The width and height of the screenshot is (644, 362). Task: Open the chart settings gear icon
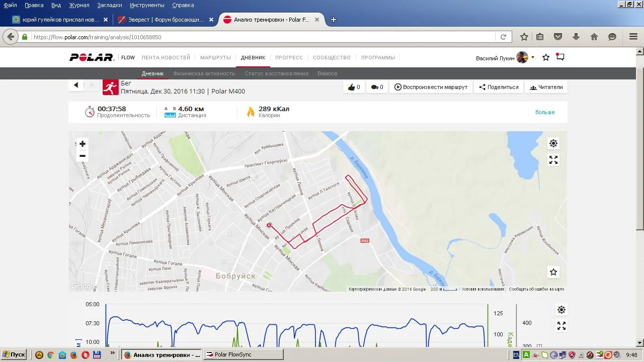561,310
